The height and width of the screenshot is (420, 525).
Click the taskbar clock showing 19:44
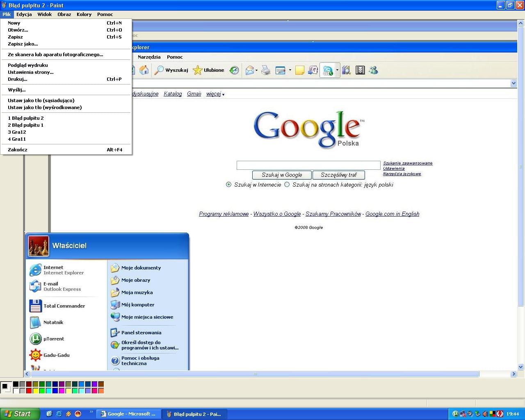[513, 414]
